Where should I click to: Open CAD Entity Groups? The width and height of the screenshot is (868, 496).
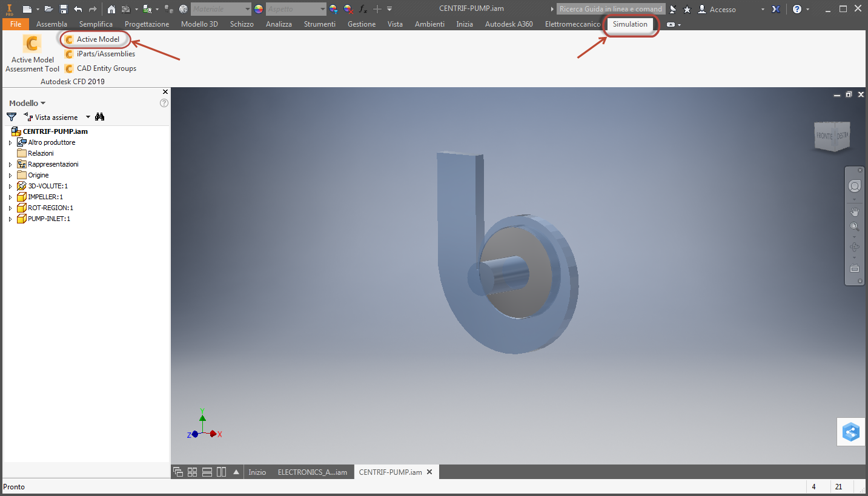tap(100, 68)
